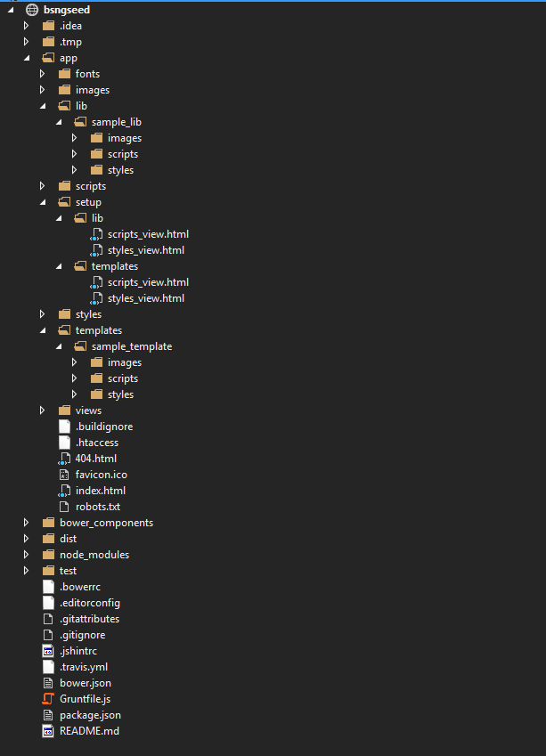546x756 pixels.
Task: Expand the test folder
Action: tap(26, 570)
